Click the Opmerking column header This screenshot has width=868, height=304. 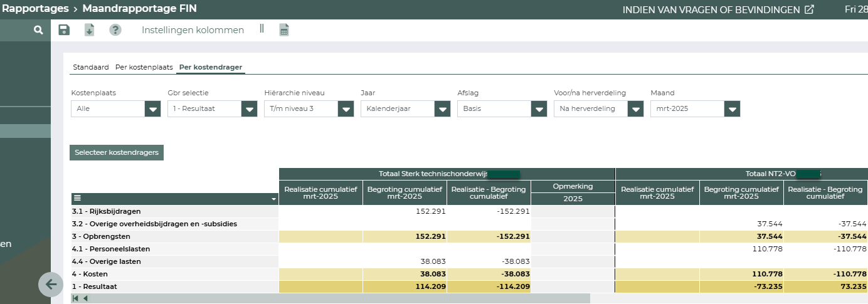[x=573, y=186]
